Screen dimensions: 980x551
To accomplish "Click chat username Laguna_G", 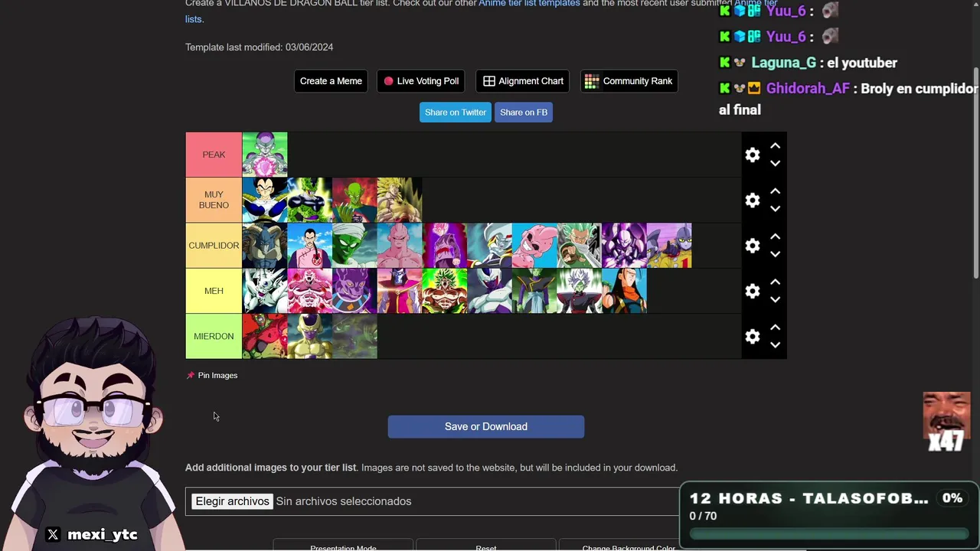I will coord(783,63).
